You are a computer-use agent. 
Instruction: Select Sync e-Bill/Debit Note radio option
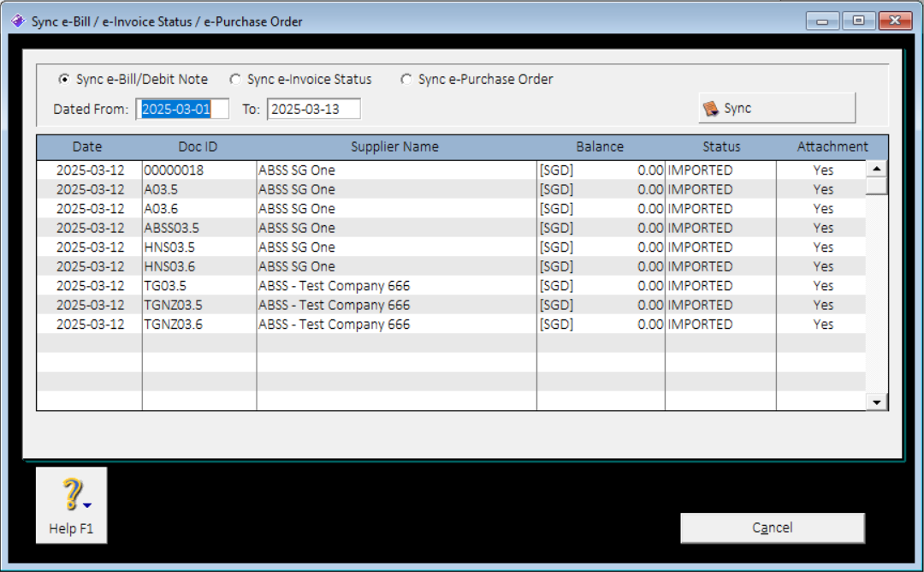point(63,79)
